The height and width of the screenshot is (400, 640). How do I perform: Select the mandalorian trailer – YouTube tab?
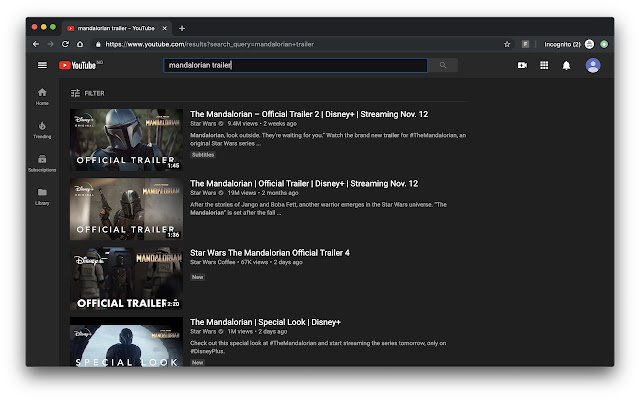pos(116,28)
